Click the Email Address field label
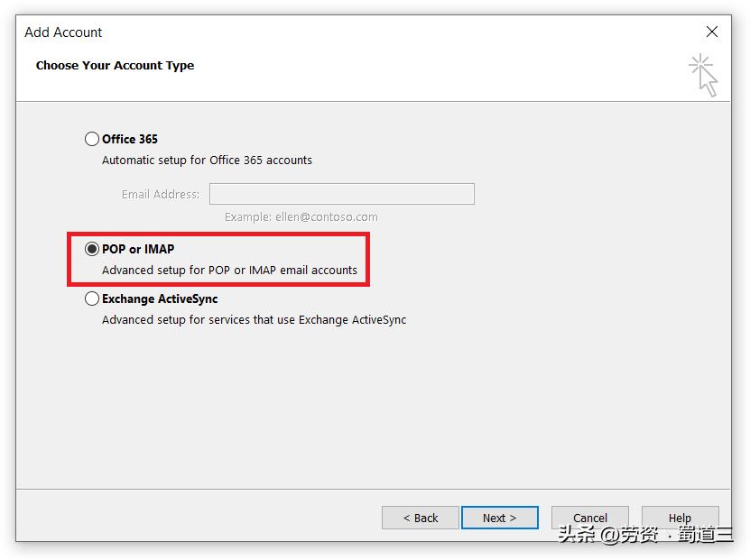 [160, 193]
